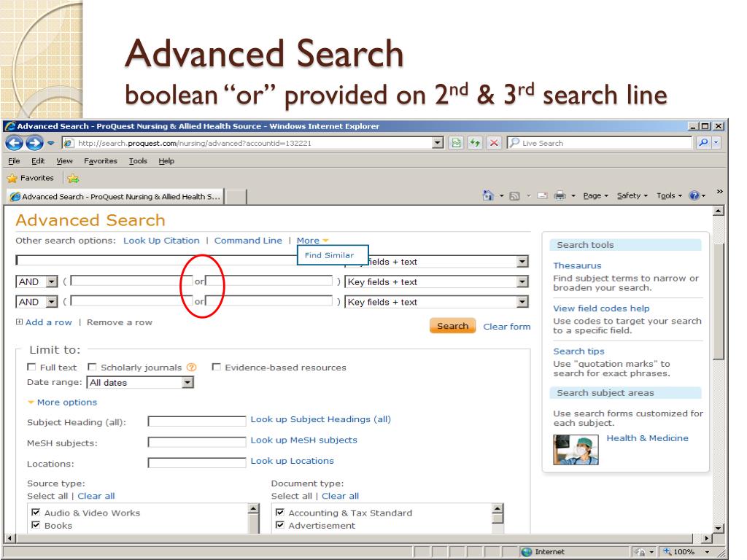747x560 pixels.
Task: Expand the More search options dropdown
Action: point(312,241)
